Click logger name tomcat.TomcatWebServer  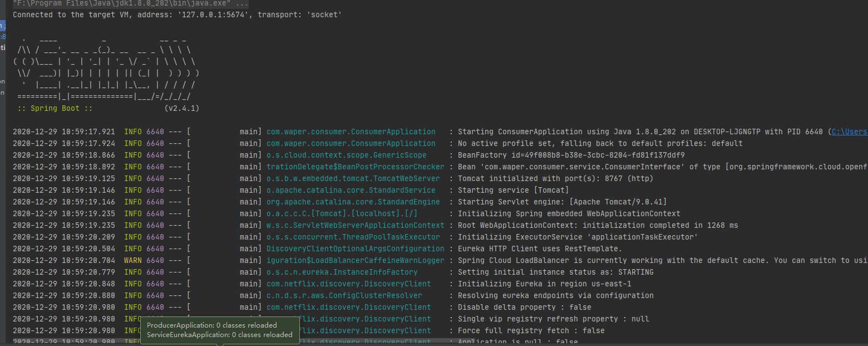[353, 179]
